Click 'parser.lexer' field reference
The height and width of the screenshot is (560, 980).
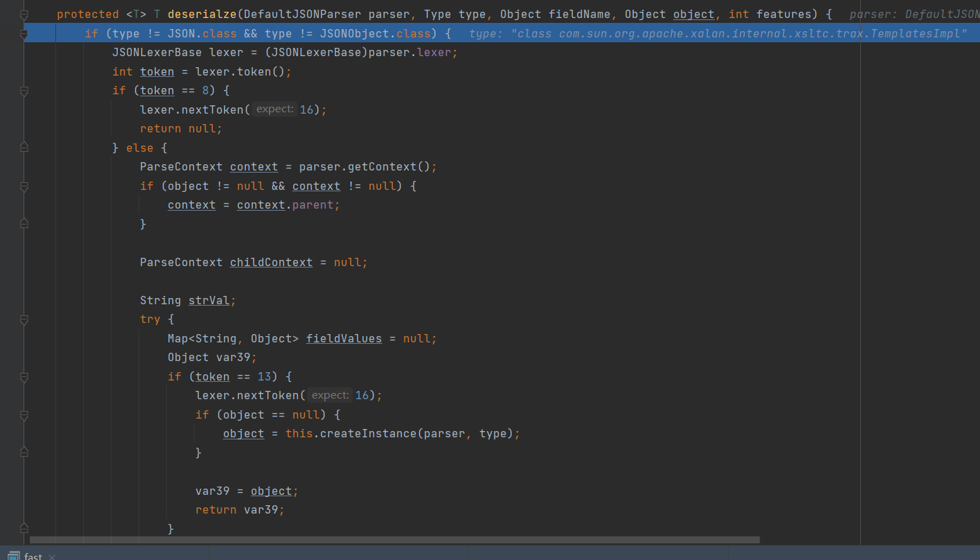pos(410,53)
